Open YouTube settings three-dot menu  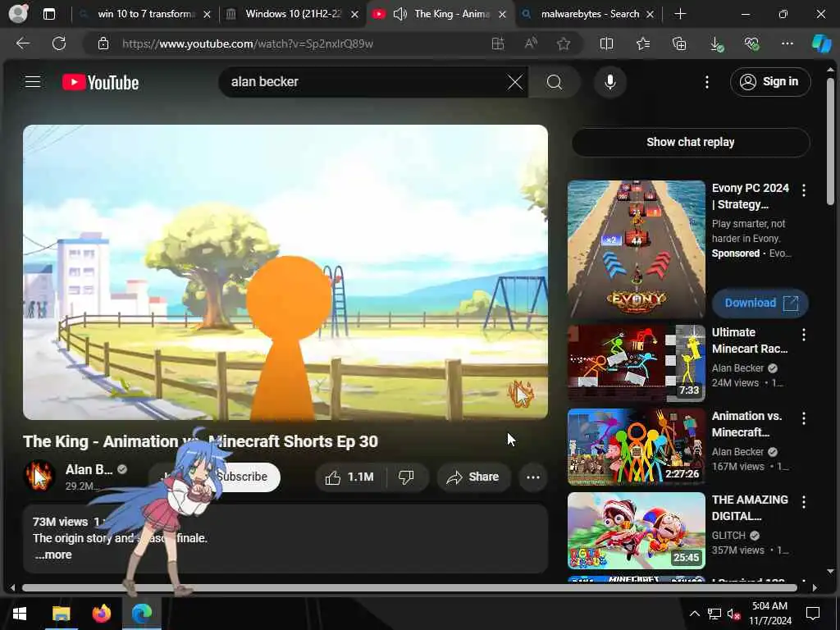click(x=706, y=82)
